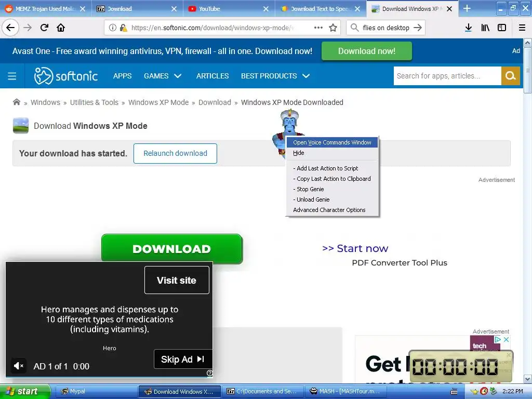Switch to MASH taskbar window
532x399 pixels.
coord(346,392)
